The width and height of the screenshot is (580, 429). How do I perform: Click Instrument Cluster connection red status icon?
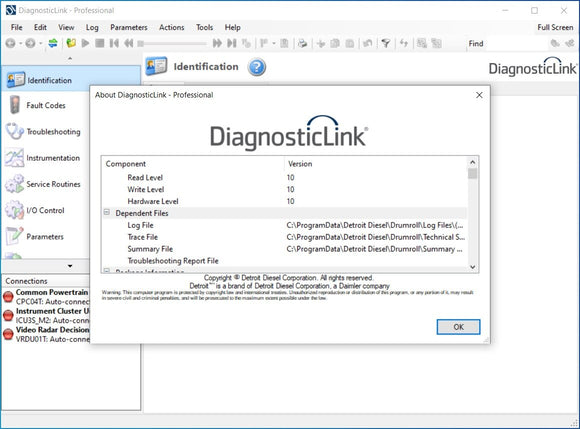(8, 315)
